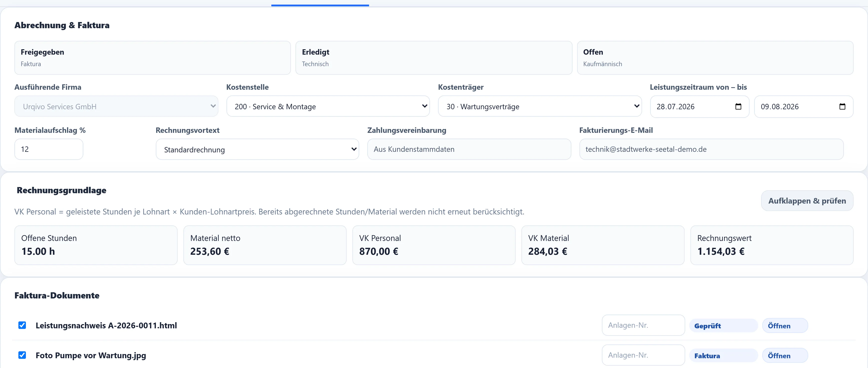Select the Offen Kaufmännisch status card
The height and width of the screenshot is (368, 868).
click(715, 58)
